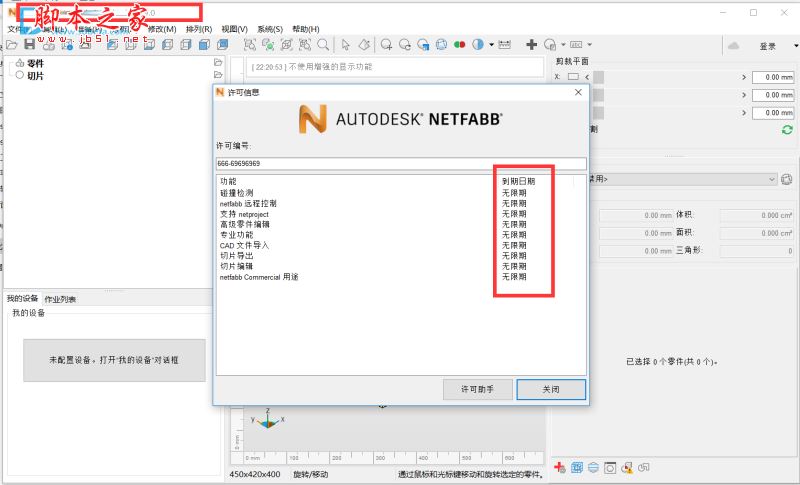This screenshot has height=485, width=800.
Task: Click the cloud icon beside login
Action: [x=733, y=46]
